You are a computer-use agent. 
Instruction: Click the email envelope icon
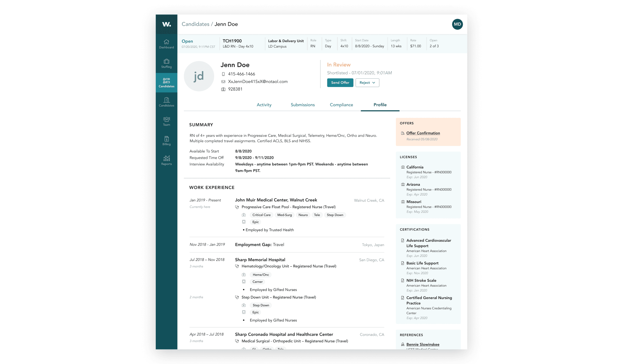click(223, 82)
